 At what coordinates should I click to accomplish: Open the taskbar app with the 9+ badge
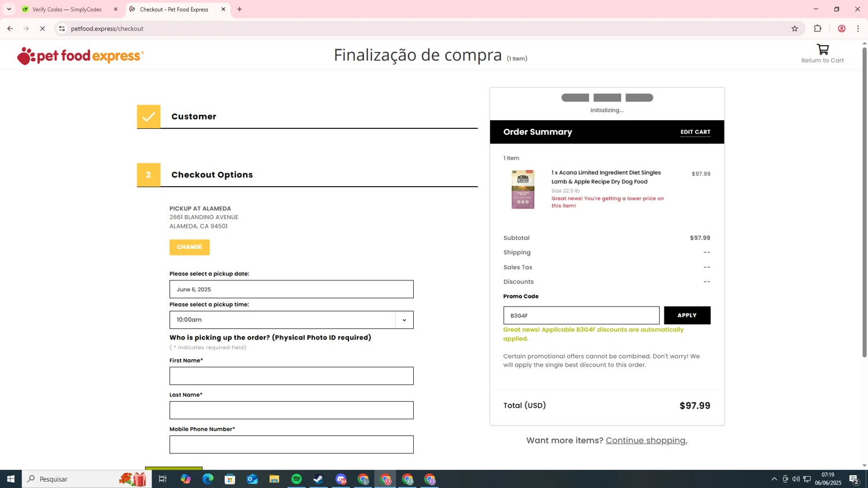click(341, 479)
